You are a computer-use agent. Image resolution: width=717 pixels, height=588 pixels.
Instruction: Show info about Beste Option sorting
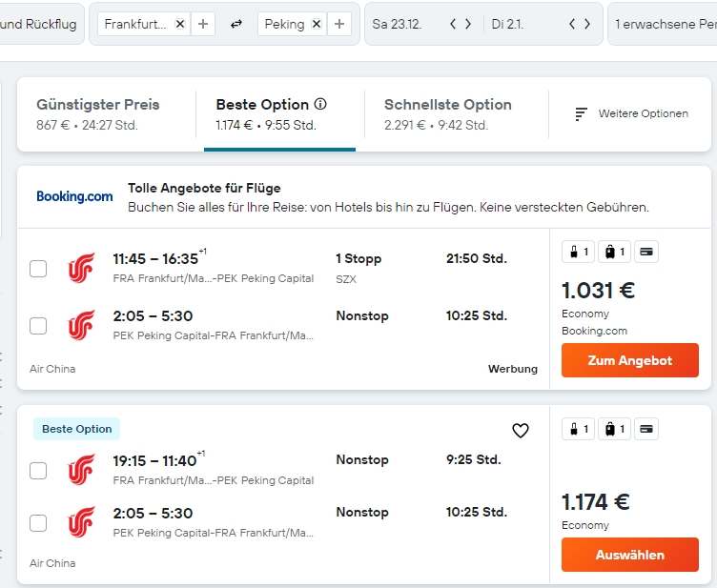(320, 105)
